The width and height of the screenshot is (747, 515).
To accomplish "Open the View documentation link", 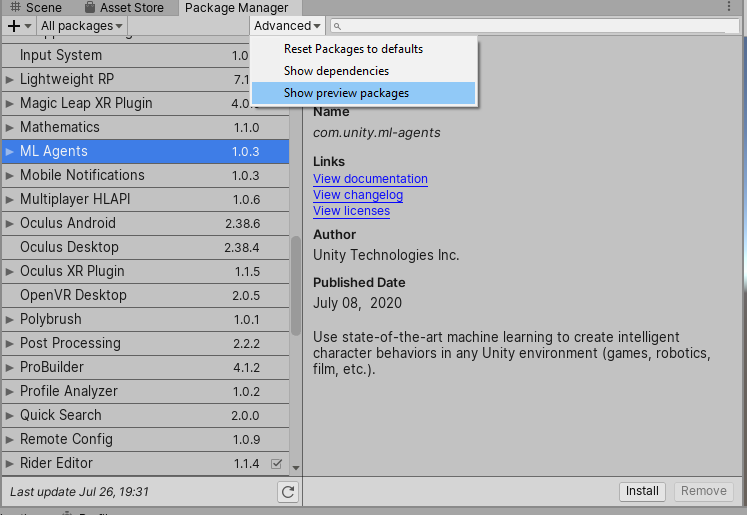I will click(370, 179).
